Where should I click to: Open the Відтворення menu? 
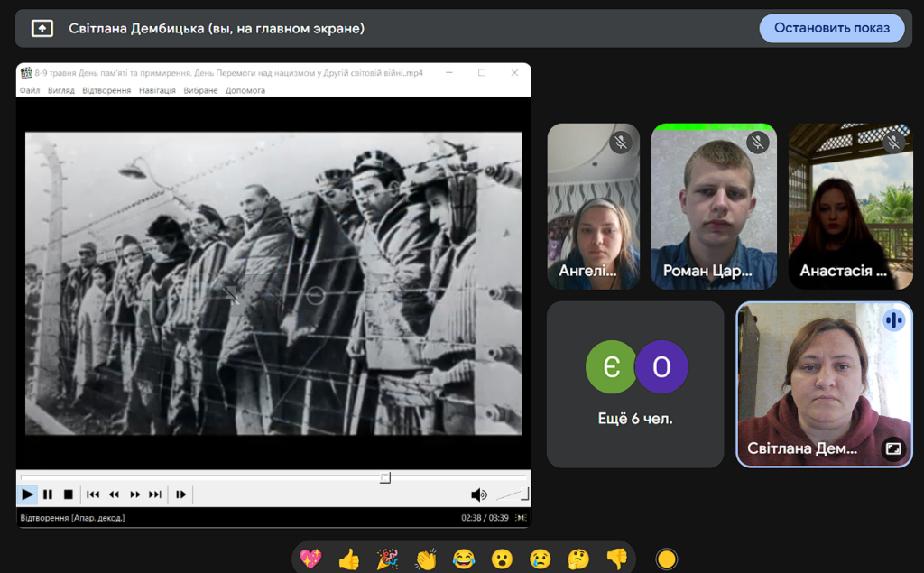[106, 90]
